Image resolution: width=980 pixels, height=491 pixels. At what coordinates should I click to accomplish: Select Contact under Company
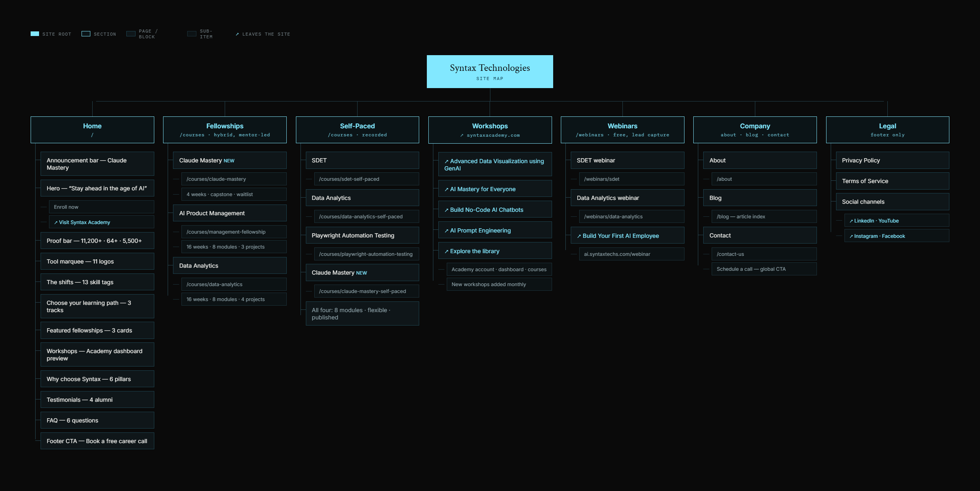[760, 235]
